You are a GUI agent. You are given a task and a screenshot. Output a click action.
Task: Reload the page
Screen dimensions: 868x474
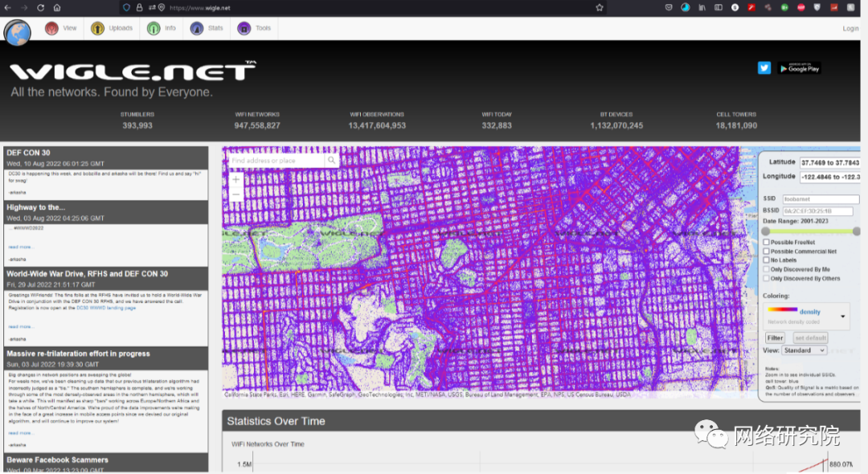pyautogui.click(x=40, y=8)
